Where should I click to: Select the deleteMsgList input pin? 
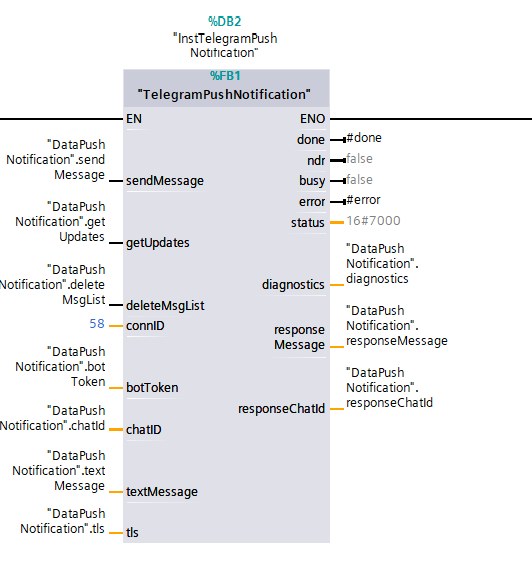165,305
